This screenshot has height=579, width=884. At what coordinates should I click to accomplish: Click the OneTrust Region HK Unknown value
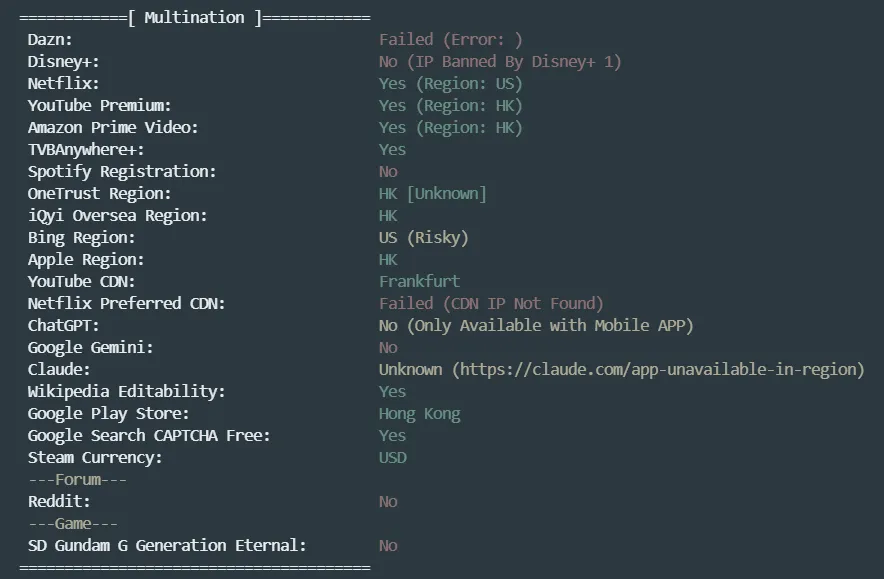432,194
